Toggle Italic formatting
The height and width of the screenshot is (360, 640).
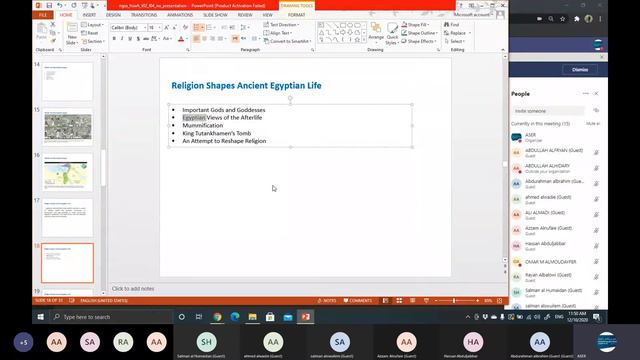pyautogui.click(x=122, y=38)
